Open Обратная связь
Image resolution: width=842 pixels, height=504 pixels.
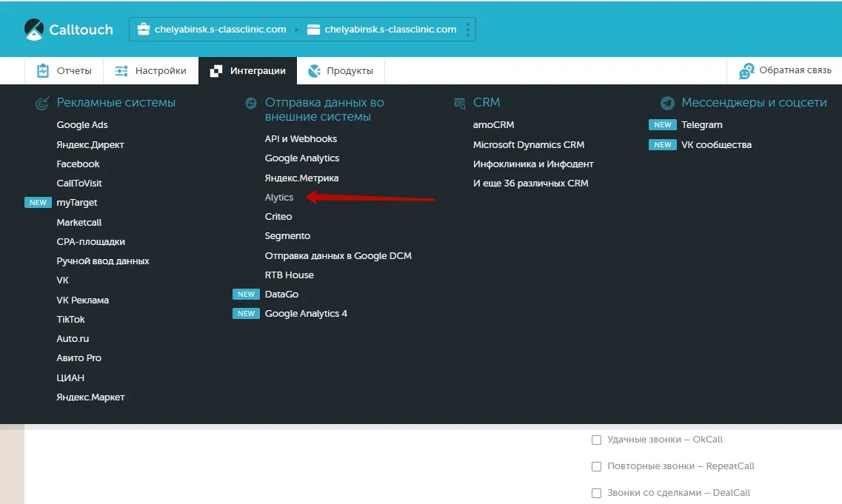784,71
